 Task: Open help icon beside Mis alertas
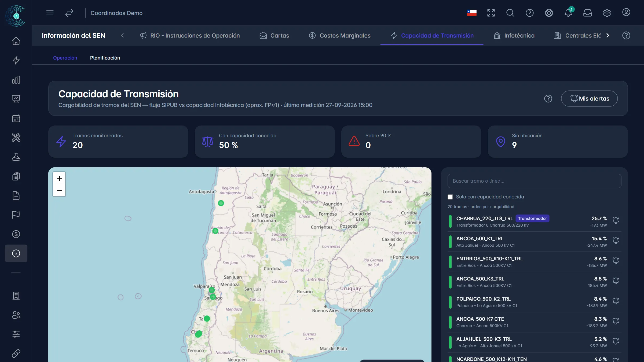coord(548,98)
